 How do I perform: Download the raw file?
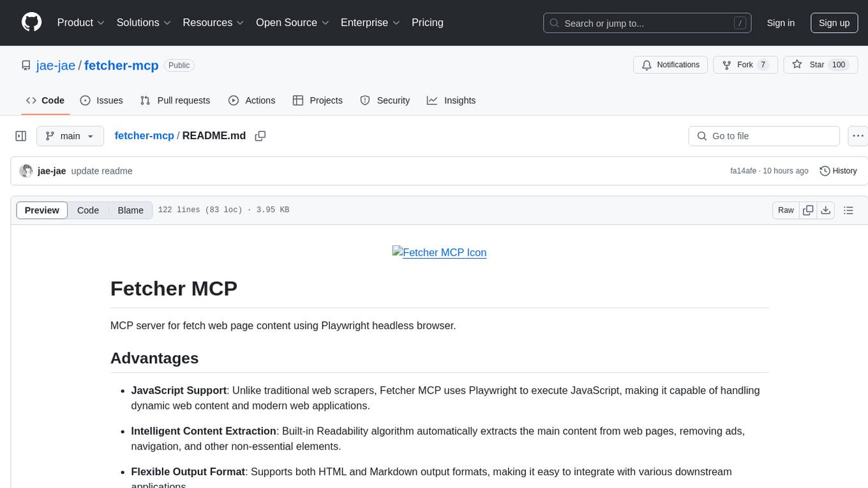[826, 210]
